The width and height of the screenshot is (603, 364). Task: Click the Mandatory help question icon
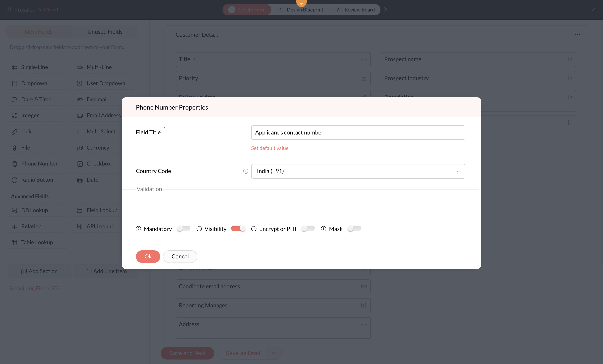coord(138,229)
